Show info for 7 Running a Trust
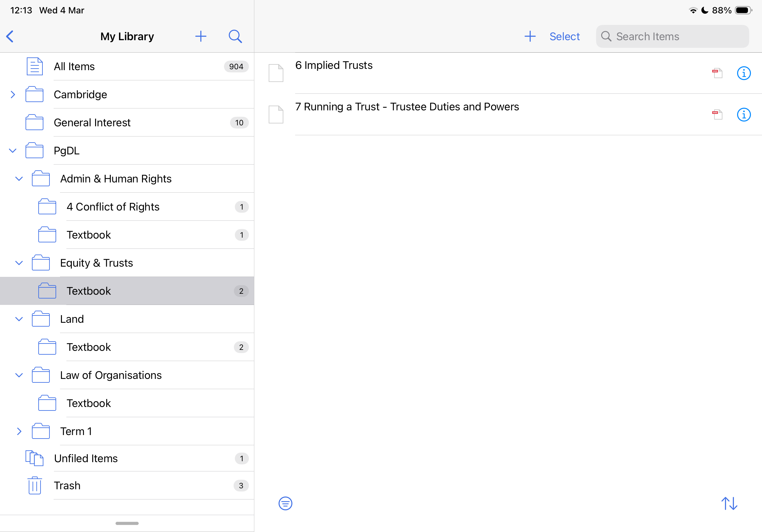Viewport: 762px width, 532px height. tap(743, 115)
